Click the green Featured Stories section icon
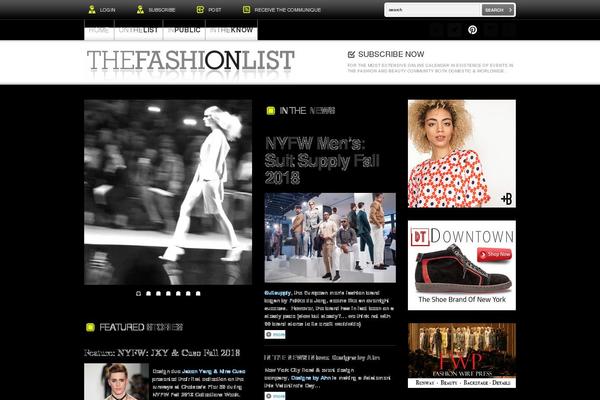Screen dimensions: 600x400 point(90,327)
